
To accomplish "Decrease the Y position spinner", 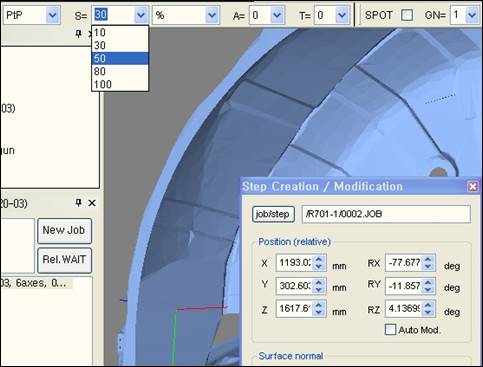I will tap(319, 290).
